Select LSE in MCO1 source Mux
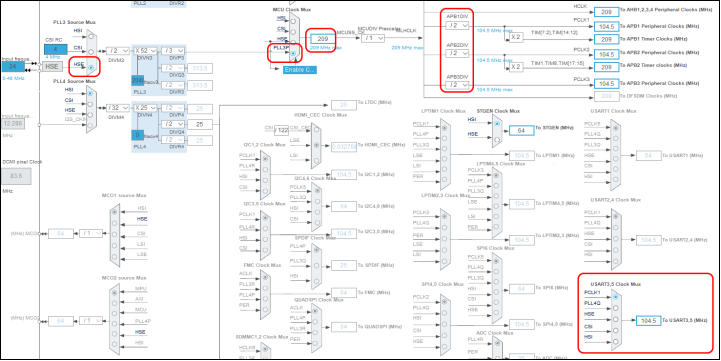This screenshot has height=361, width=721. (x=114, y=257)
